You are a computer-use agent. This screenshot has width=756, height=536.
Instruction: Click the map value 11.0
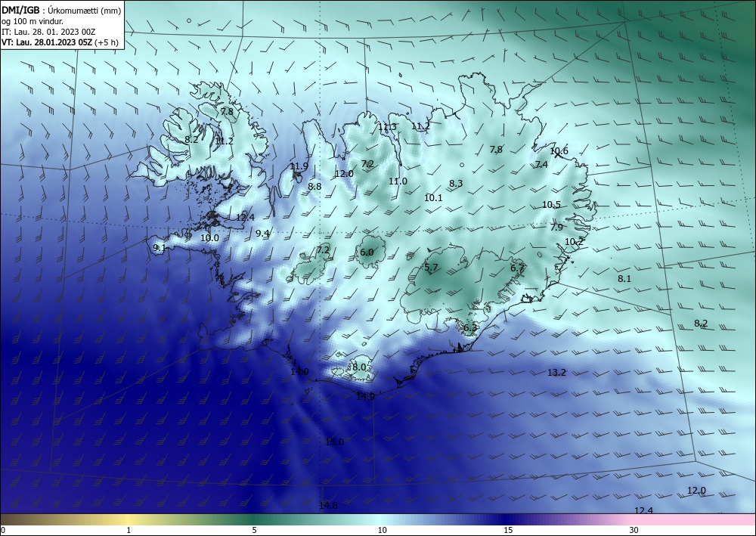pyautogui.click(x=398, y=181)
